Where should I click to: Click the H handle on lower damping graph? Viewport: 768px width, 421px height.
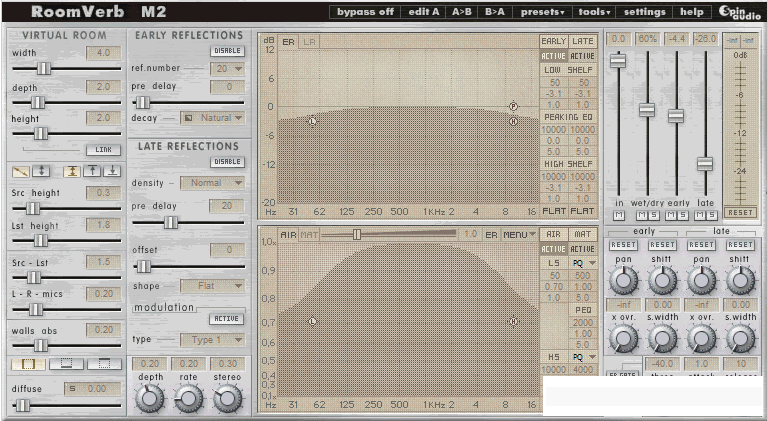[513, 322]
